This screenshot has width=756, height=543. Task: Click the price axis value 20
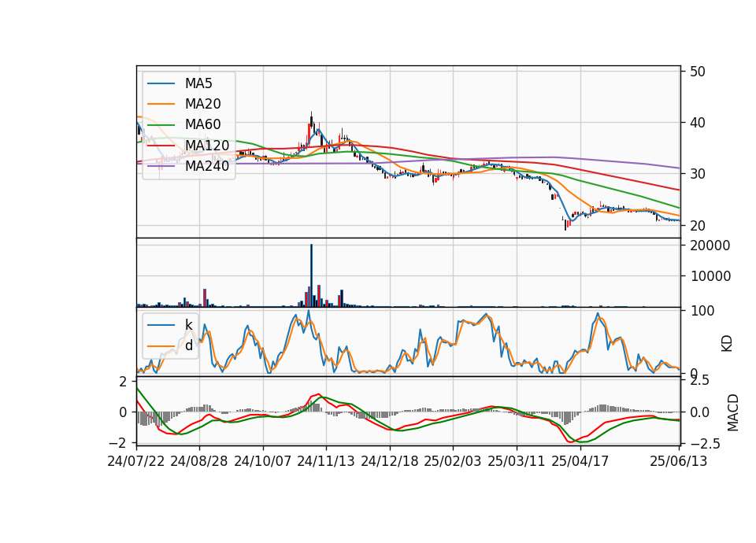coord(698,226)
